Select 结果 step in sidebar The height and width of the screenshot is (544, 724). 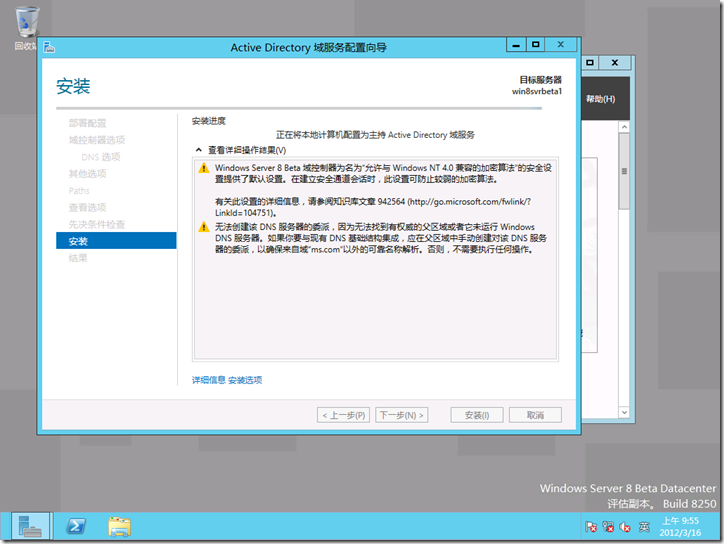[x=78, y=258]
